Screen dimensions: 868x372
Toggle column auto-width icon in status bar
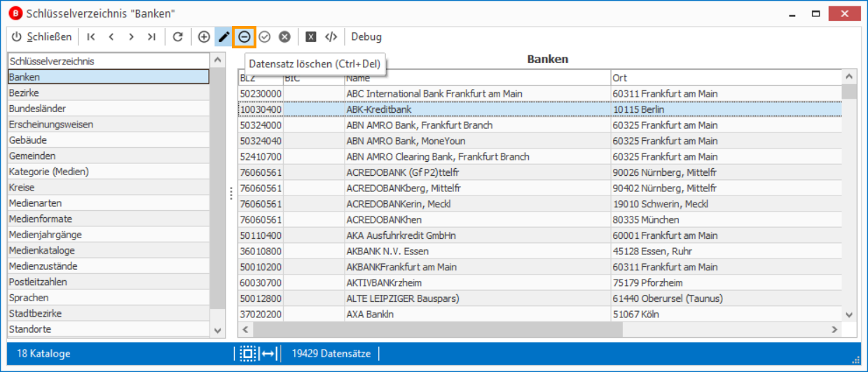tap(268, 354)
